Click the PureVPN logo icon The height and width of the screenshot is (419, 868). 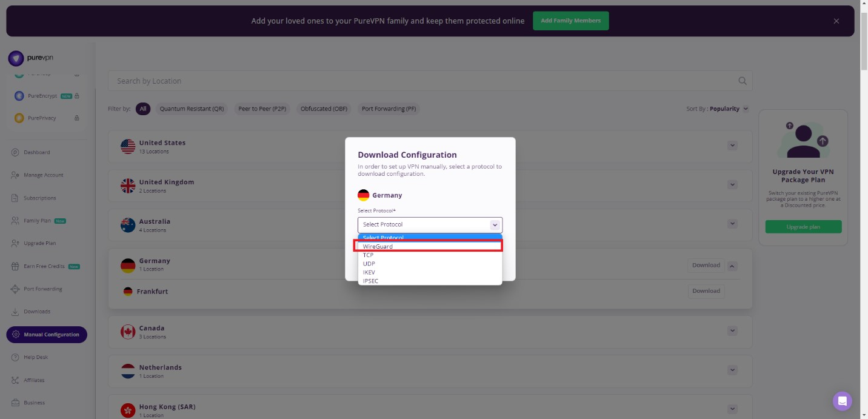(16, 58)
